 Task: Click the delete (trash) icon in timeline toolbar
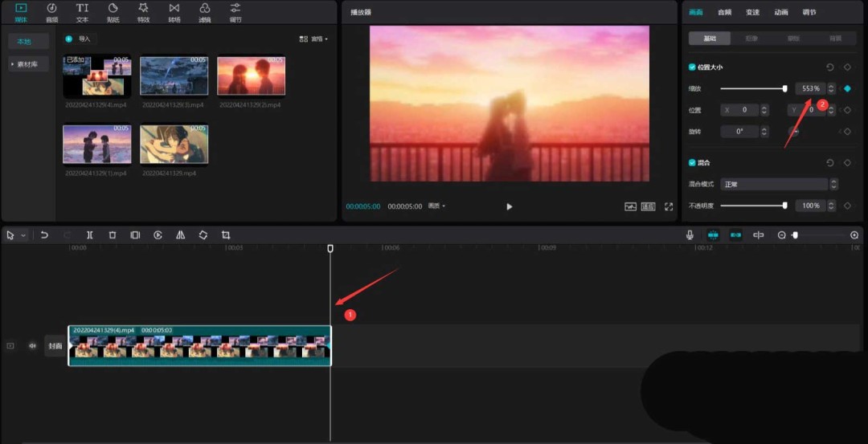[x=113, y=235]
